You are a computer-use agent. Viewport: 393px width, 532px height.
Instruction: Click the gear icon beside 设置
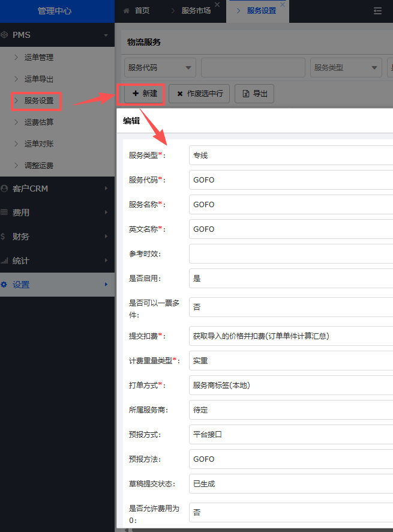coord(5,285)
